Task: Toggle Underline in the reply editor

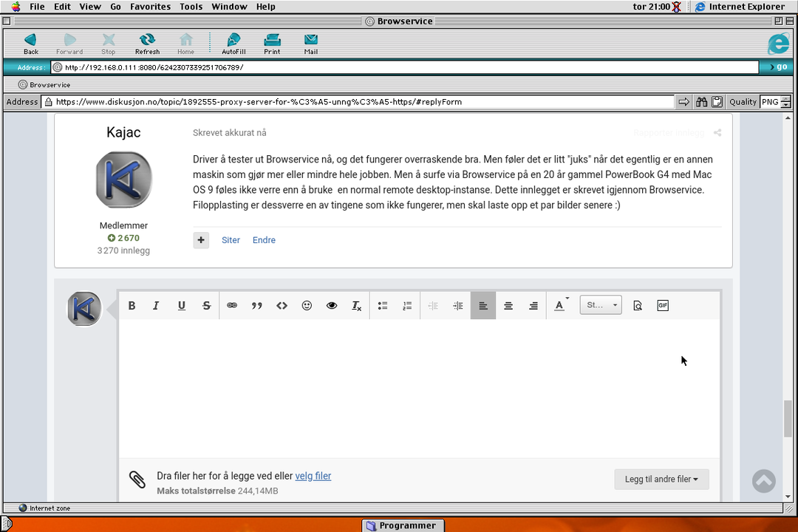Action: [x=182, y=305]
